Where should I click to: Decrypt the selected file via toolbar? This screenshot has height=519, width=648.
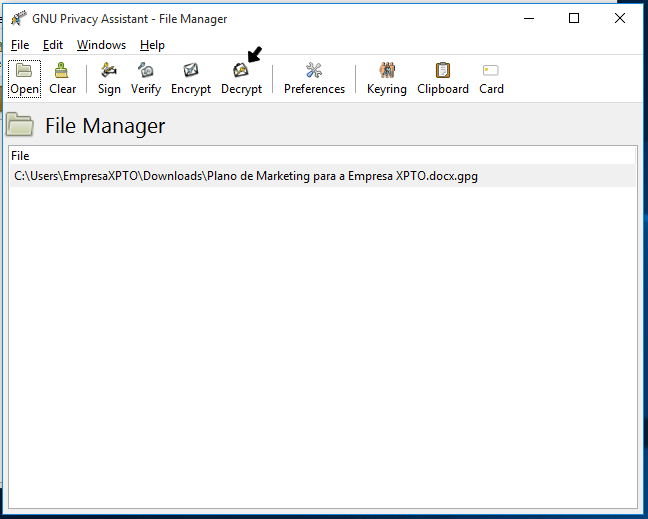click(241, 79)
